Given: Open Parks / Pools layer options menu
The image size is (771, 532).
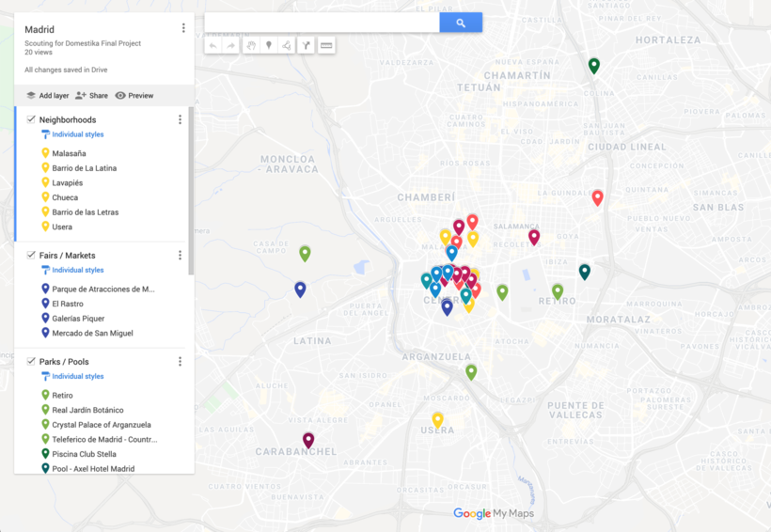Looking at the screenshot, I should [180, 361].
